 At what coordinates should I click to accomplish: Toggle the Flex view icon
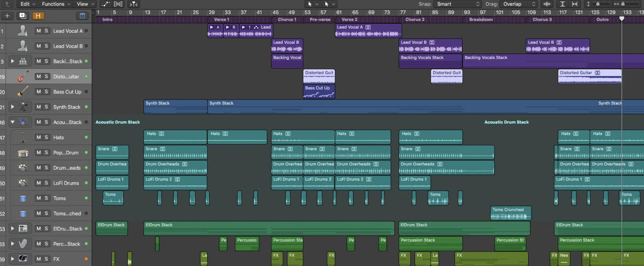click(x=118, y=4)
